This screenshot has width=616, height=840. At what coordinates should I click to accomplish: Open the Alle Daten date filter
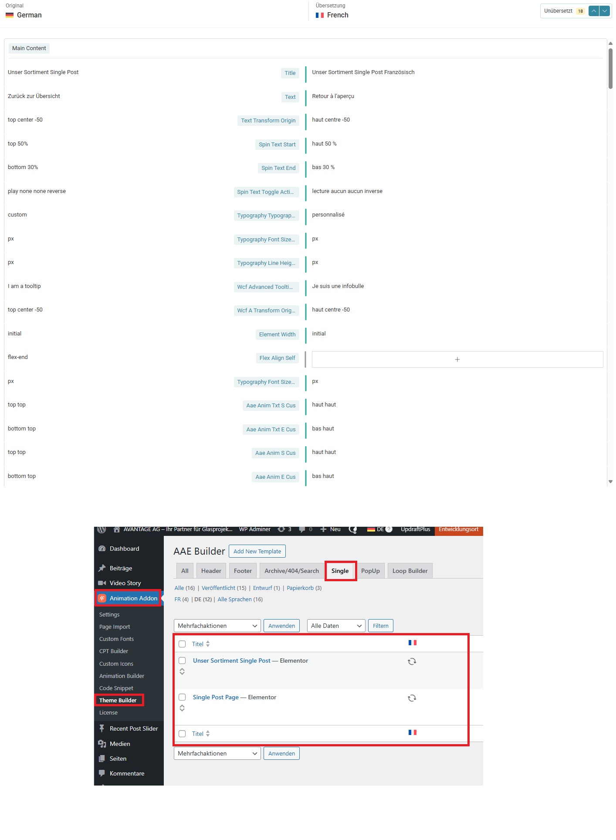point(336,626)
